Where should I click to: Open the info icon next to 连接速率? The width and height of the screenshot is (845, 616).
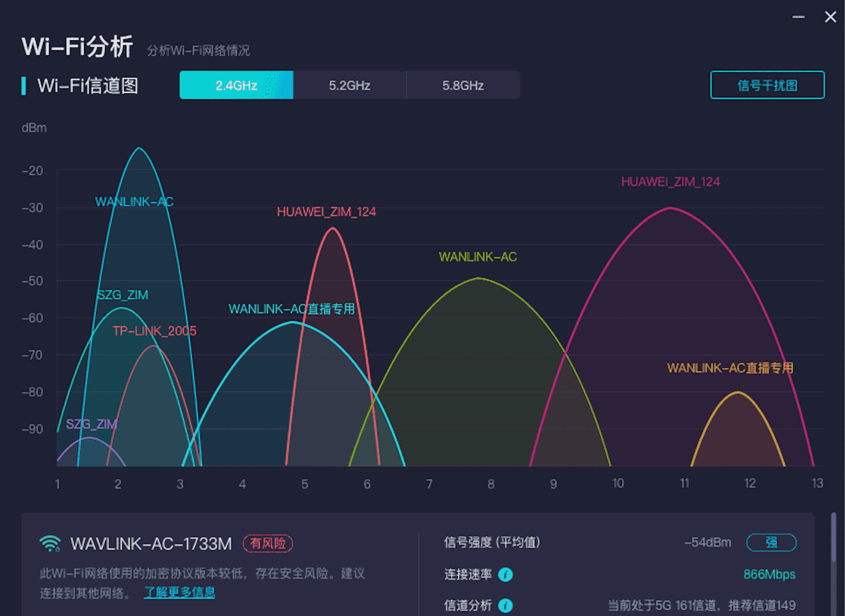coord(505,575)
